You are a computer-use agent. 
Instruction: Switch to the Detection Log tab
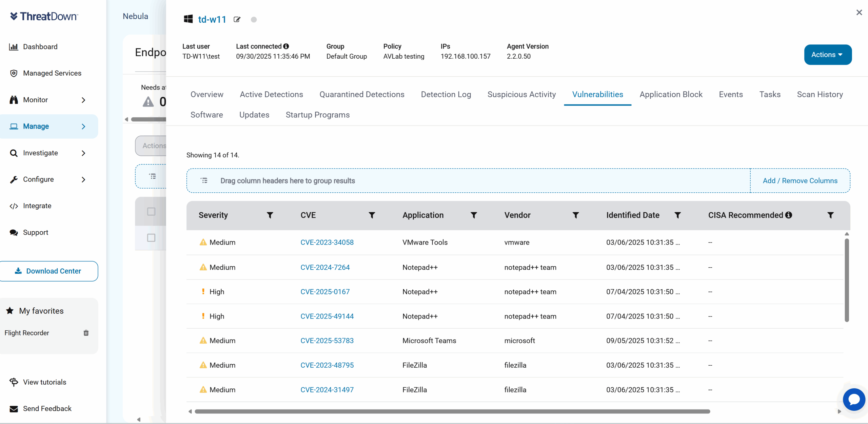click(x=446, y=94)
